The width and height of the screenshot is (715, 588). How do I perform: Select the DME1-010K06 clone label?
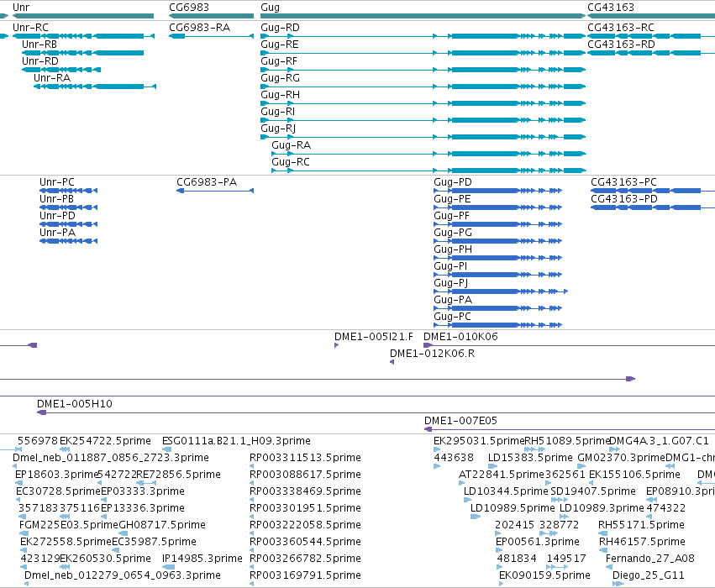click(460, 337)
